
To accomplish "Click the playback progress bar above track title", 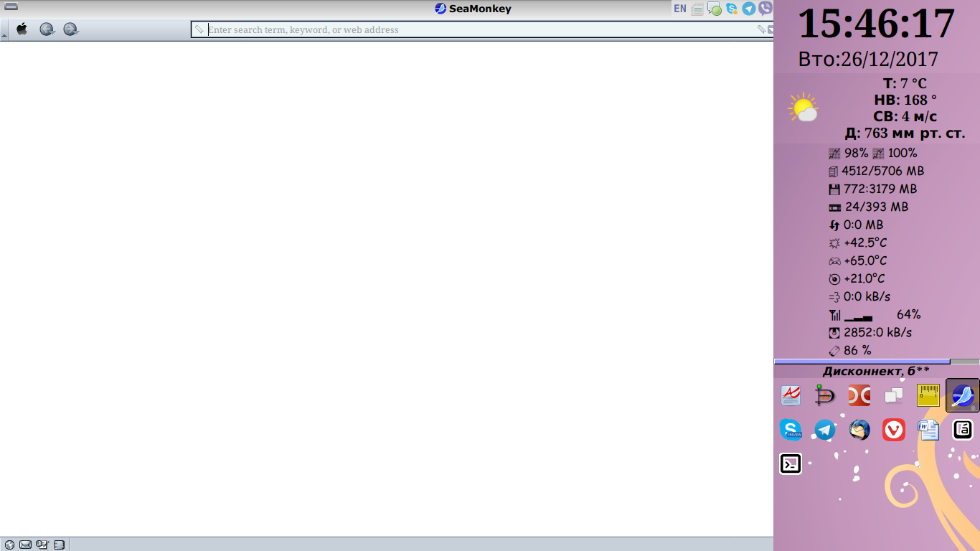I will 877,362.
